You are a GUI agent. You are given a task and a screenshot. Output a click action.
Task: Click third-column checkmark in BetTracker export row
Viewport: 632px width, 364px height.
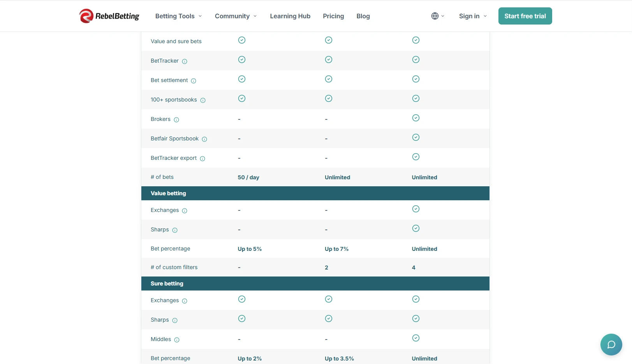click(x=416, y=157)
